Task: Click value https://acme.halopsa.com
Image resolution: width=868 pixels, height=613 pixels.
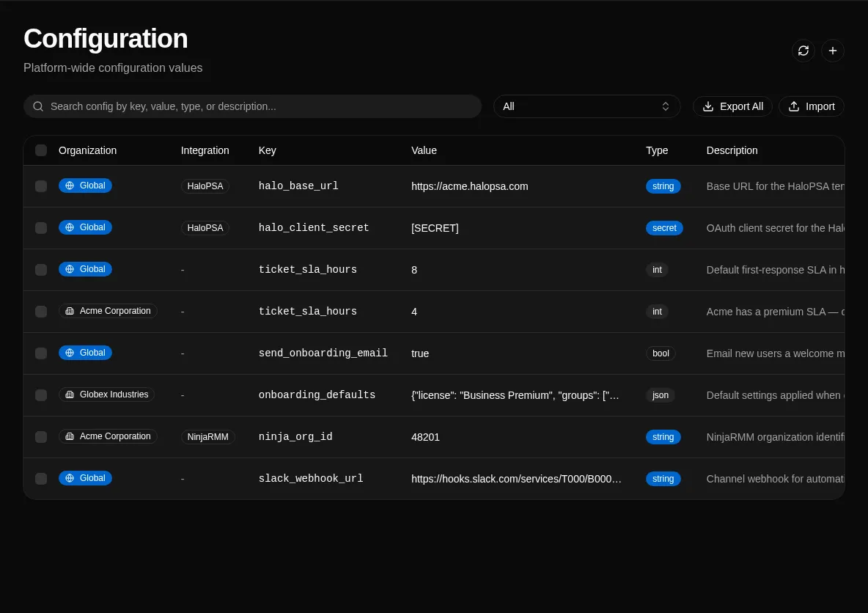Action: (469, 187)
